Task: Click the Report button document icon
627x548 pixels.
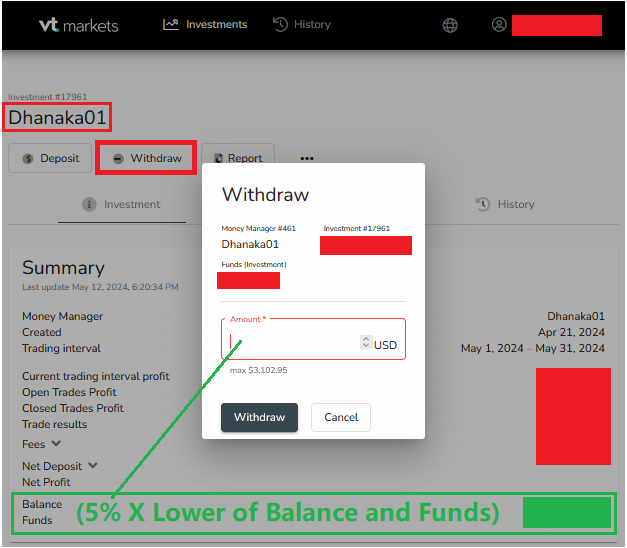Action: [x=218, y=158]
